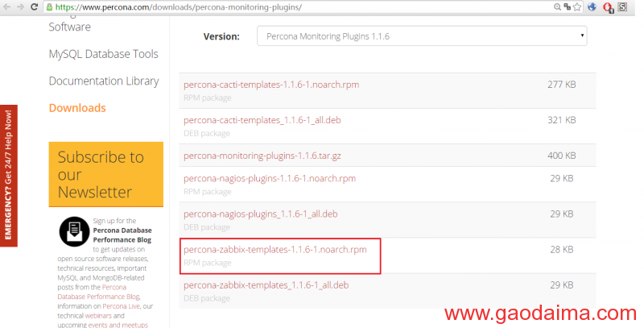Open MySQL Database Tools in sidebar
The image size is (644, 328).
(x=104, y=54)
